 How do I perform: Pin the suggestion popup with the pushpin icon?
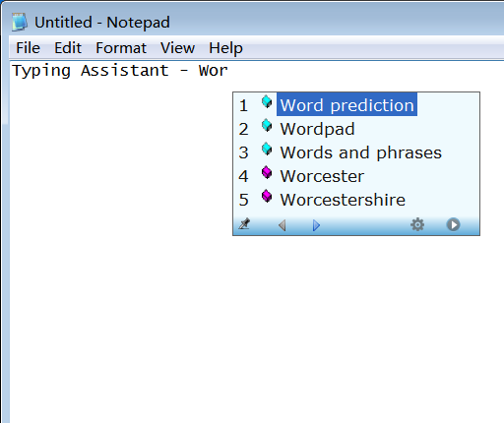coord(244,224)
